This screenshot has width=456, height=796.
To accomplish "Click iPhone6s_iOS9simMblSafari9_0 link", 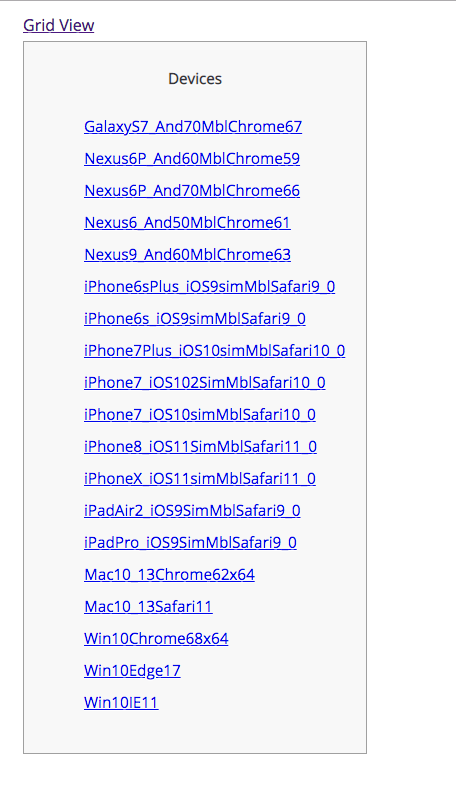I will [195, 318].
